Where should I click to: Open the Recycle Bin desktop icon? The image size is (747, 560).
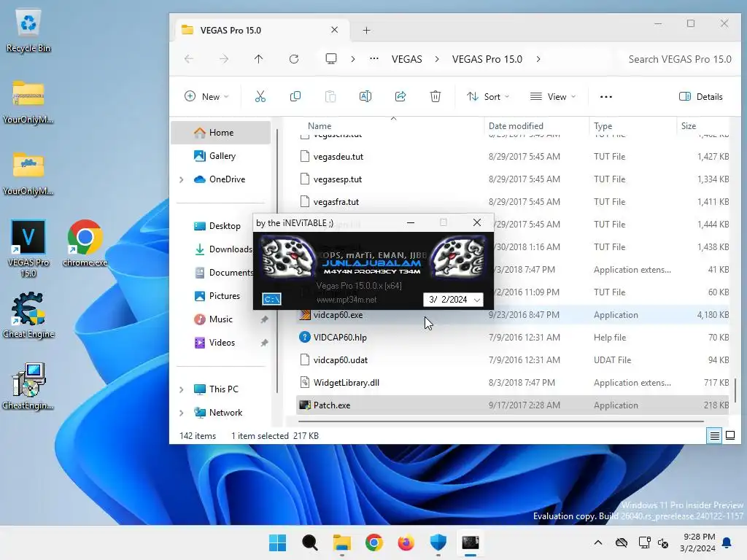(28, 31)
